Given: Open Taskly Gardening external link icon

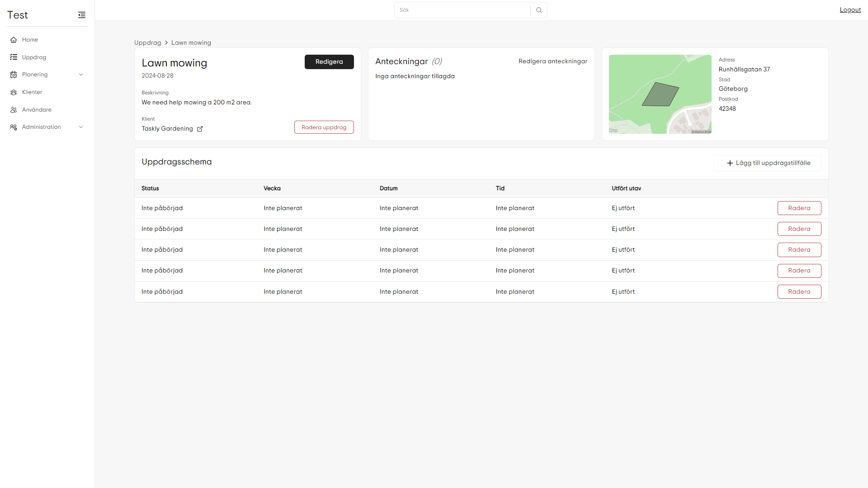Looking at the screenshot, I should coord(200,129).
